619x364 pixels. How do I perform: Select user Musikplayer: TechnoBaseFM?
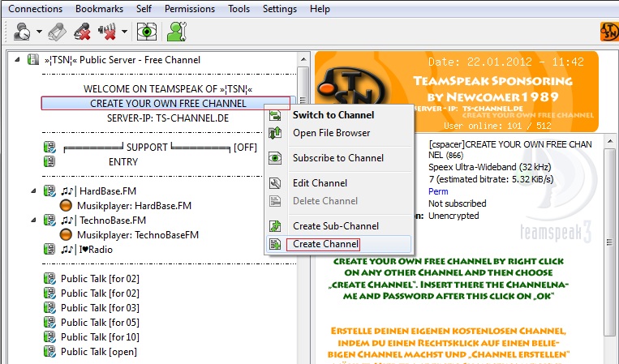(x=138, y=235)
